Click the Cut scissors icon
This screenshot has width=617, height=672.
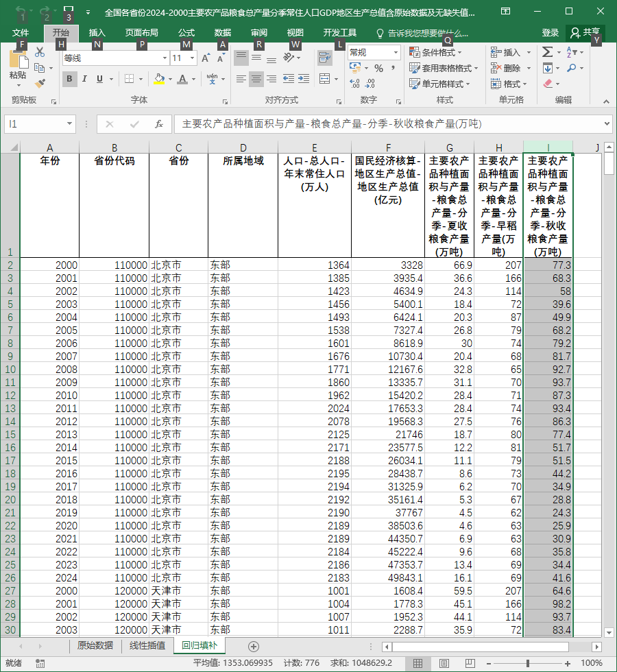point(40,52)
